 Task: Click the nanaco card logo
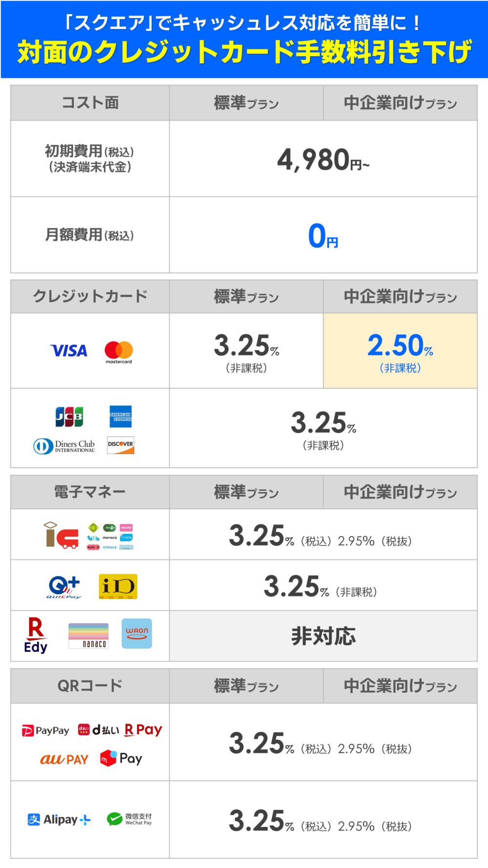coord(88,636)
